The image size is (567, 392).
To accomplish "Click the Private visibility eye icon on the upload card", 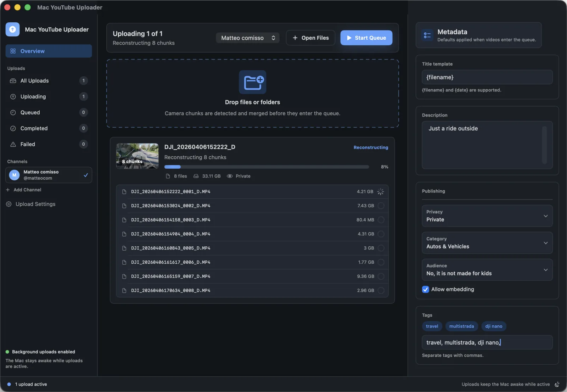I will pos(230,176).
